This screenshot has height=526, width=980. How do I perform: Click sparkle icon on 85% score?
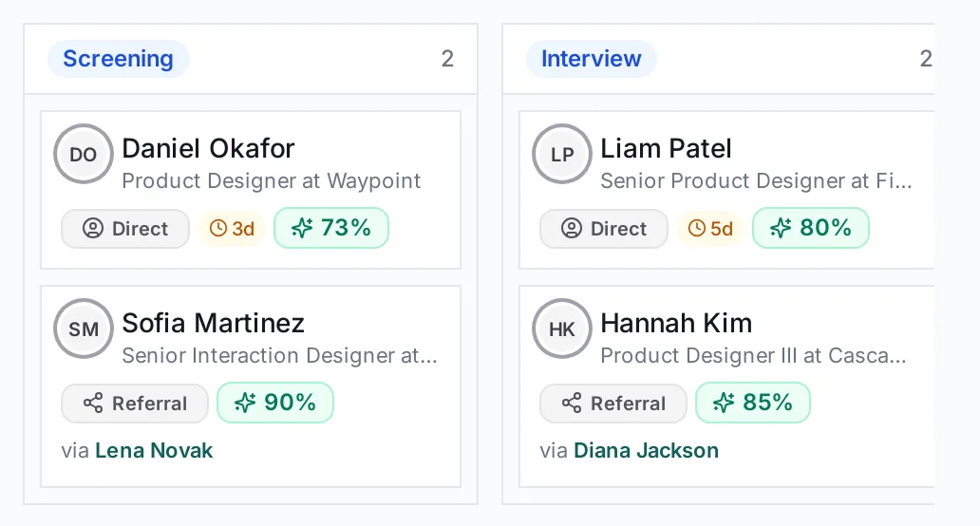[724, 403]
